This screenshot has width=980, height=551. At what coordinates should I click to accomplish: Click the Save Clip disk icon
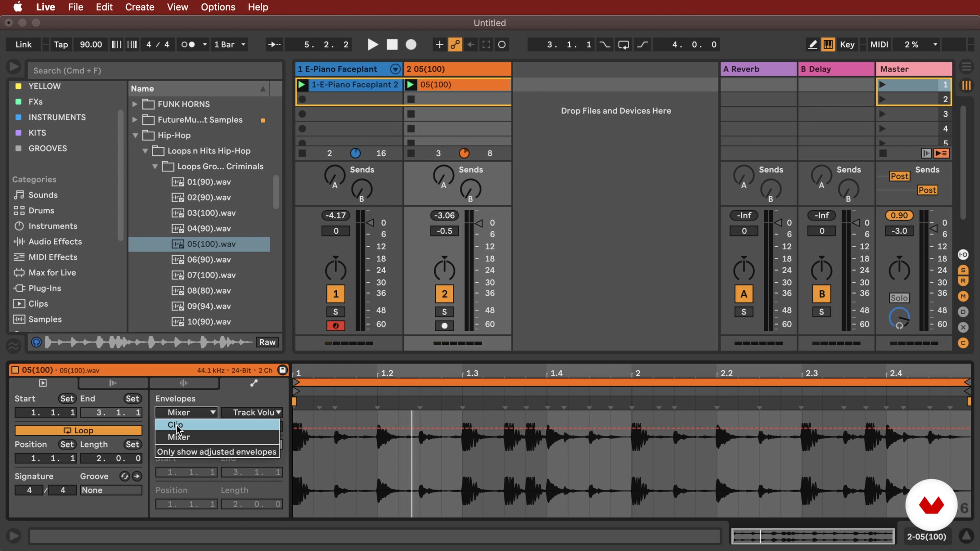coord(282,370)
